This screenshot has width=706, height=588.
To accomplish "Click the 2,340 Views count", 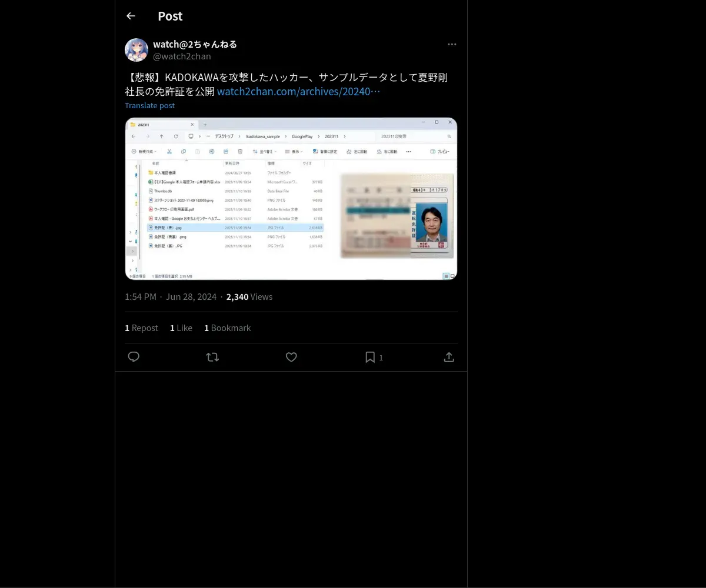I will 249,296.
